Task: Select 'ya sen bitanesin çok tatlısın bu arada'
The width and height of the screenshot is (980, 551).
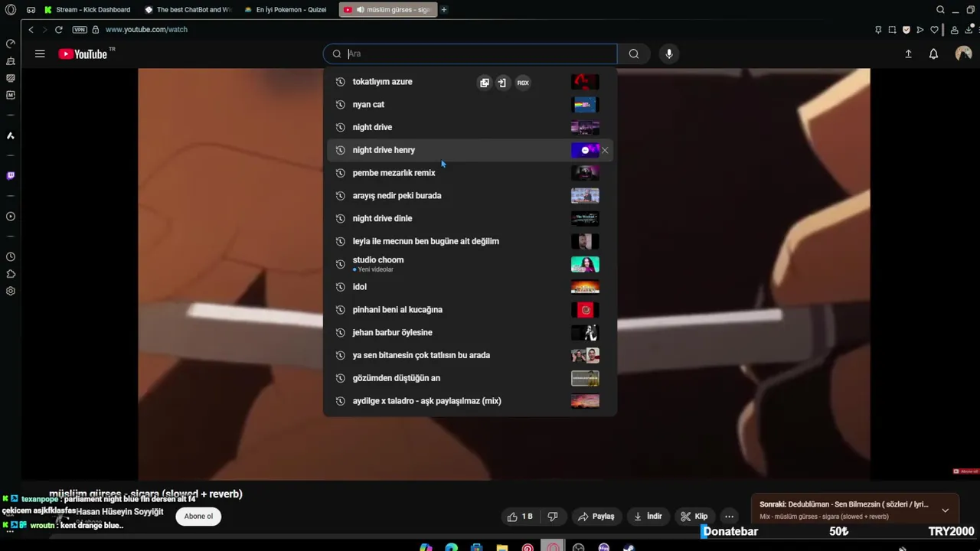Action: pyautogui.click(x=469, y=355)
